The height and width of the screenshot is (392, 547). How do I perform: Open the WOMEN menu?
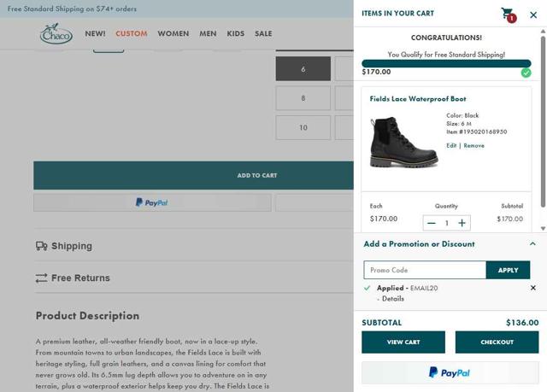pos(173,34)
